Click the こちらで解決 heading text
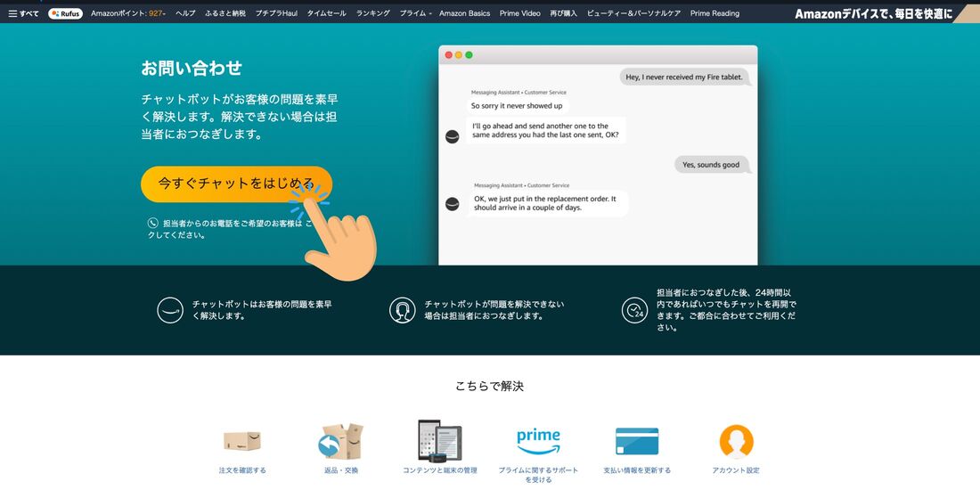The image size is (980, 490). pyautogui.click(x=490, y=387)
